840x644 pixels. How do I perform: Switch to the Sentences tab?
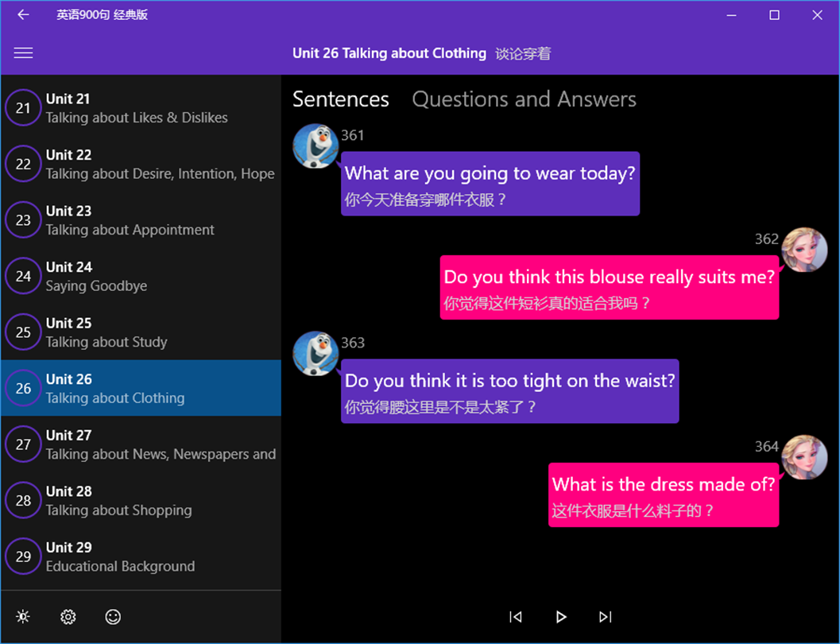tap(341, 99)
